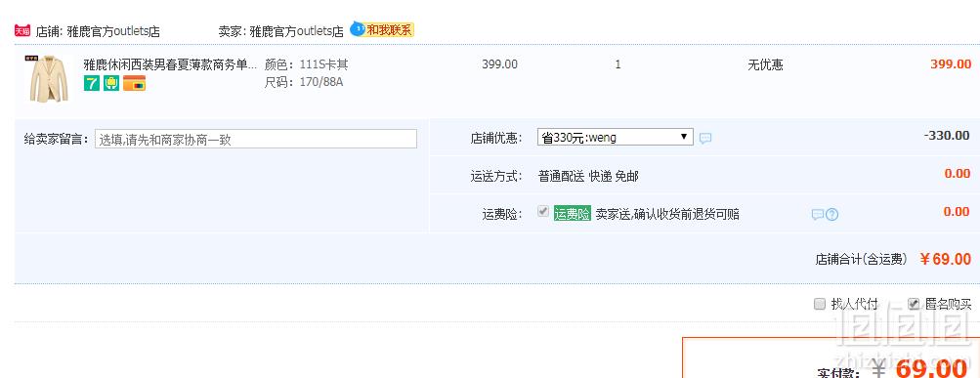
Task: Toggle the 匿名购买 checkbox
Action: 914,305
